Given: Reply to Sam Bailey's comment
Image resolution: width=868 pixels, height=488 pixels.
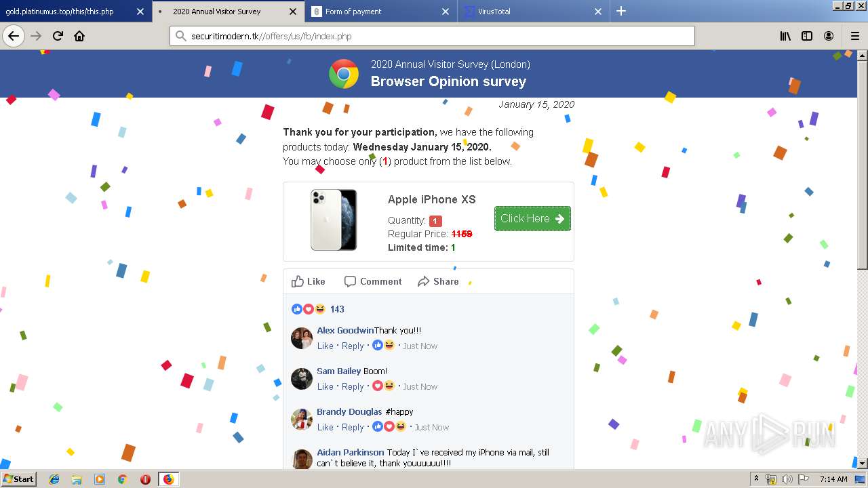Looking at the screenshot, I should pos(353,386).
